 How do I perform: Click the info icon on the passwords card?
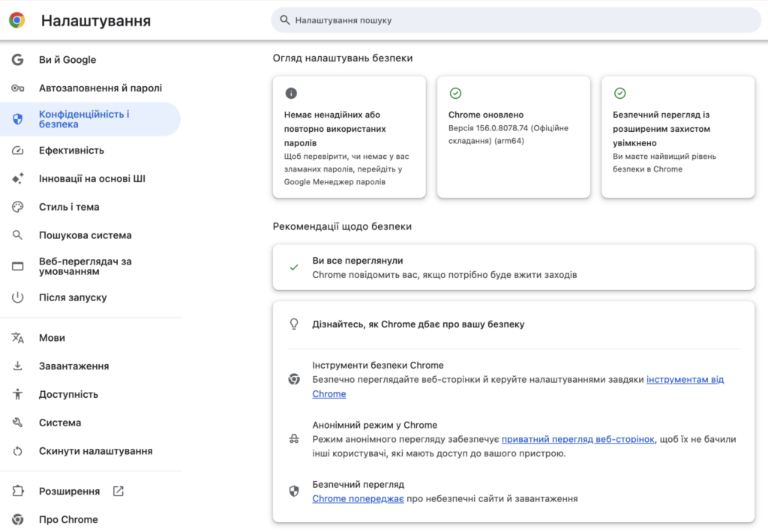point(291,93)
